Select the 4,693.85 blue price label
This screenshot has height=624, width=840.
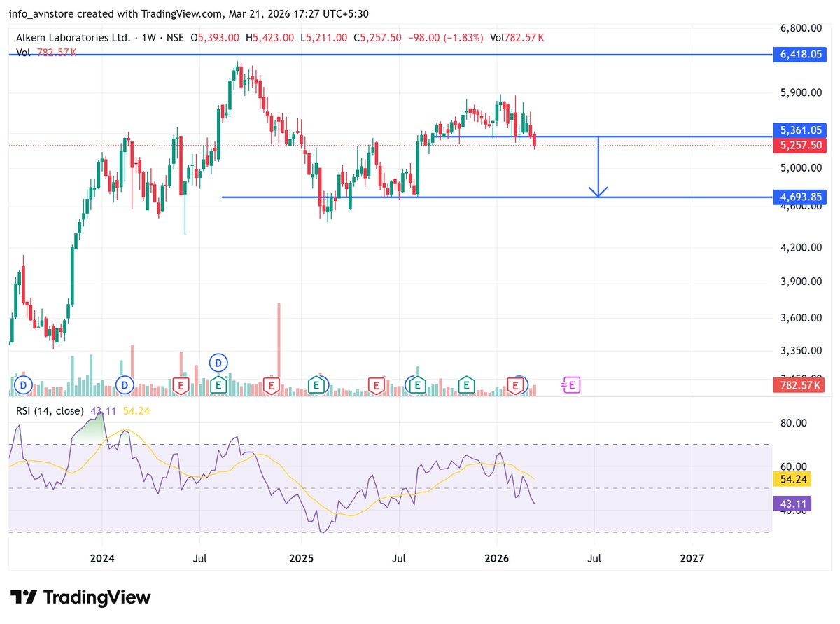click(x=800, y=197)
